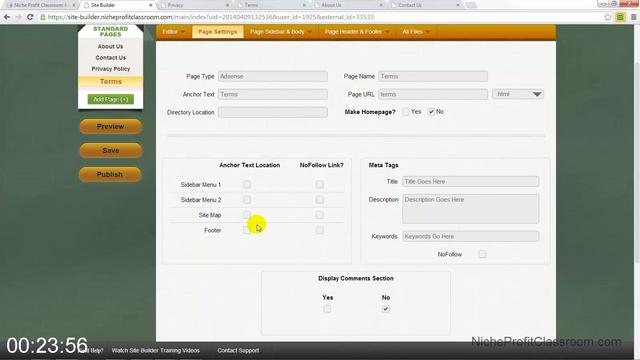Click the page vertical scrollbar
This screenshot has width=640, height=360.
pos(637,163)
